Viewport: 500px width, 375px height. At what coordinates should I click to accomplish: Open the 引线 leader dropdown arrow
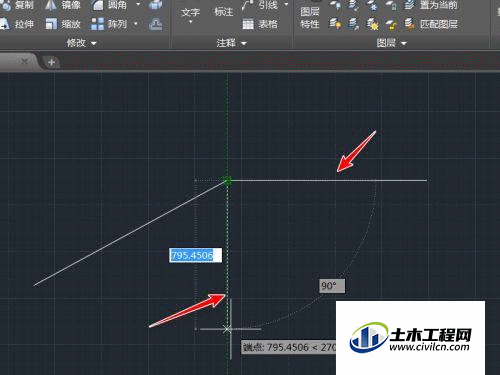tap(286, 5)
